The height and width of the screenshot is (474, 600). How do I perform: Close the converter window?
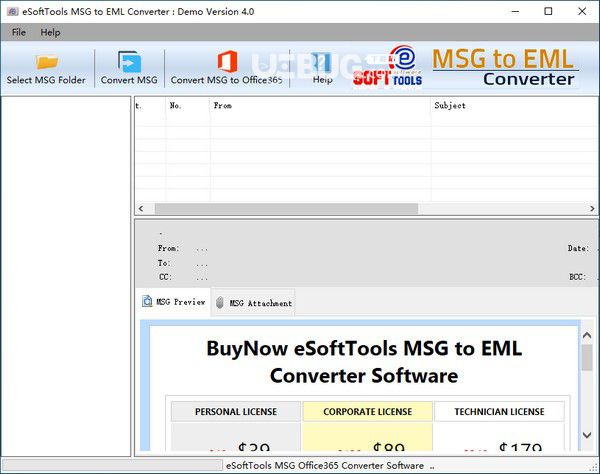tap(582, 11)
